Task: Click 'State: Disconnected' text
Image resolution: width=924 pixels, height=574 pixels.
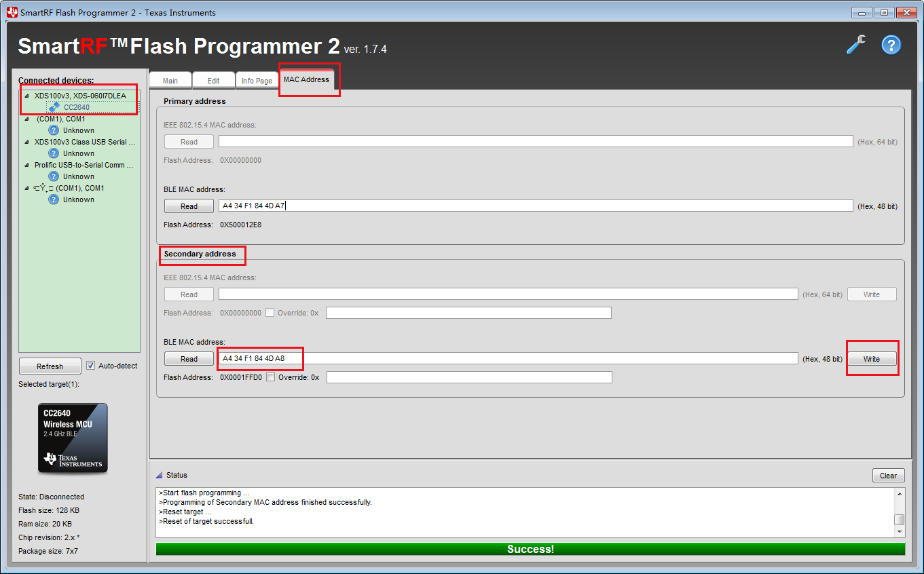Action: click(52, 497)
